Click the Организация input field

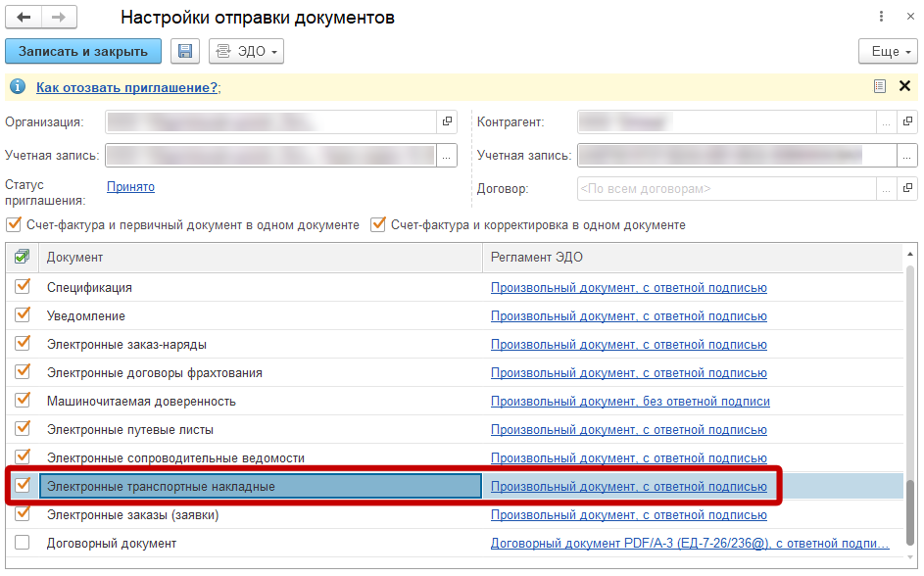271,121
